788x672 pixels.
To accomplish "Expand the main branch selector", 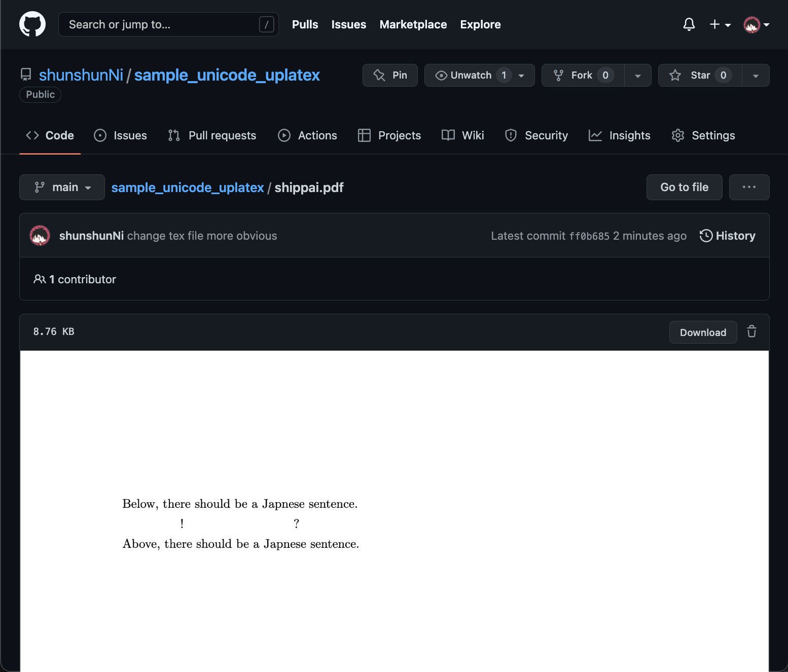I will 62,187.
